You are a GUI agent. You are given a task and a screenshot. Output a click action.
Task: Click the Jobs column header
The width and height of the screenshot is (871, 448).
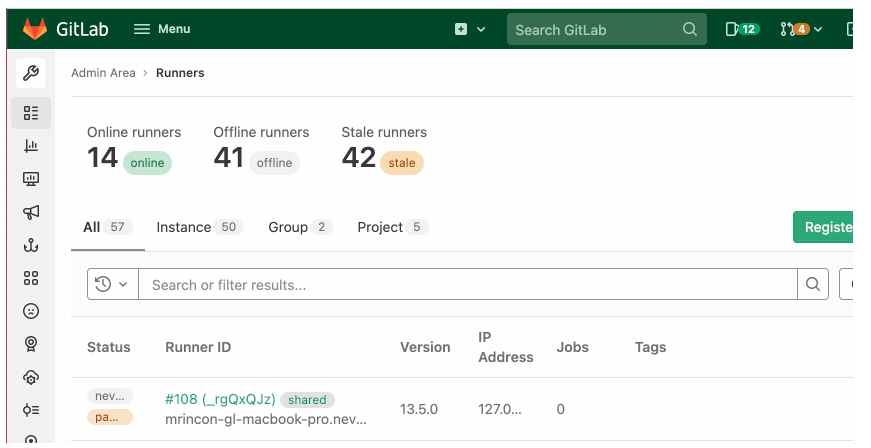572,347
